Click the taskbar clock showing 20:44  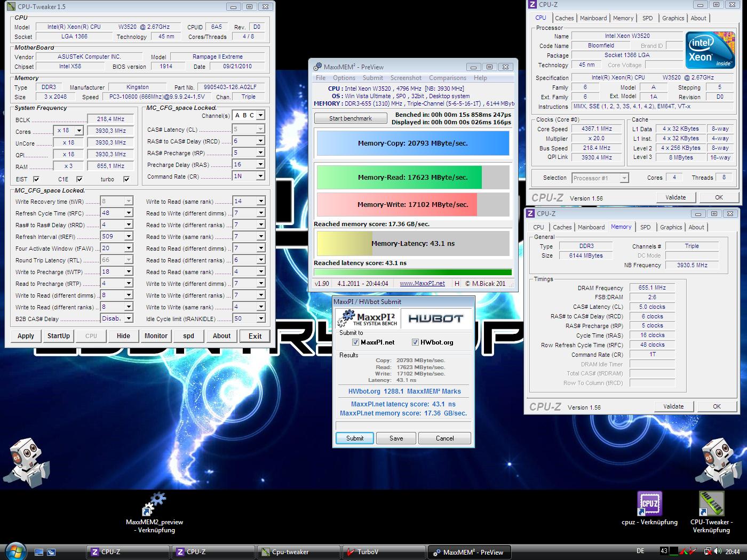coord(733,551)
